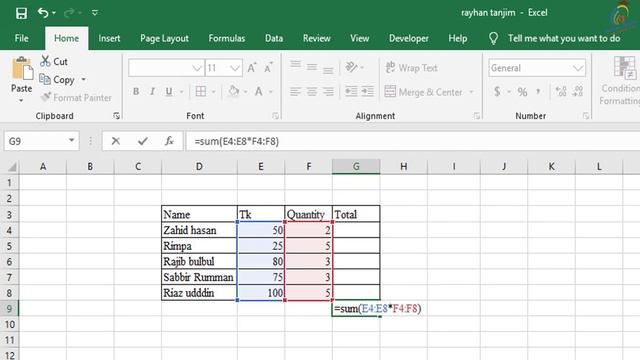Image resolution: width=640 pixels, height=360 pixels.
Task: Click the Save icon in quick access toolbar
Action: [x=21, y=13]
